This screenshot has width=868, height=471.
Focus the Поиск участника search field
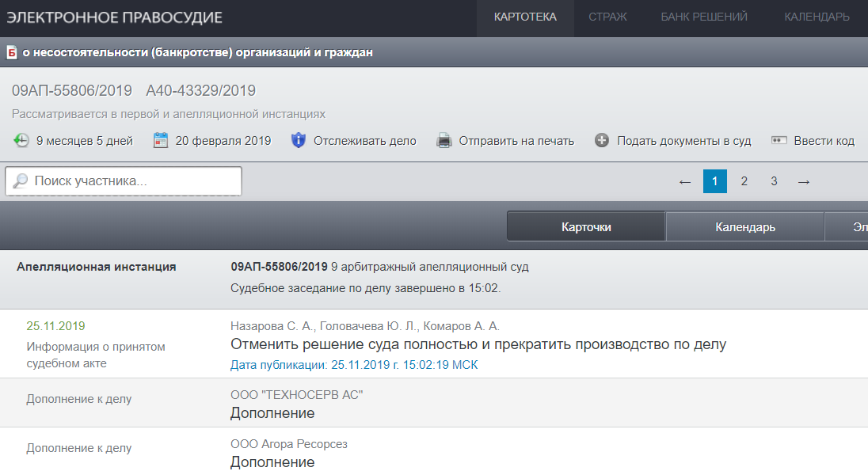click(x=124, y=181)
